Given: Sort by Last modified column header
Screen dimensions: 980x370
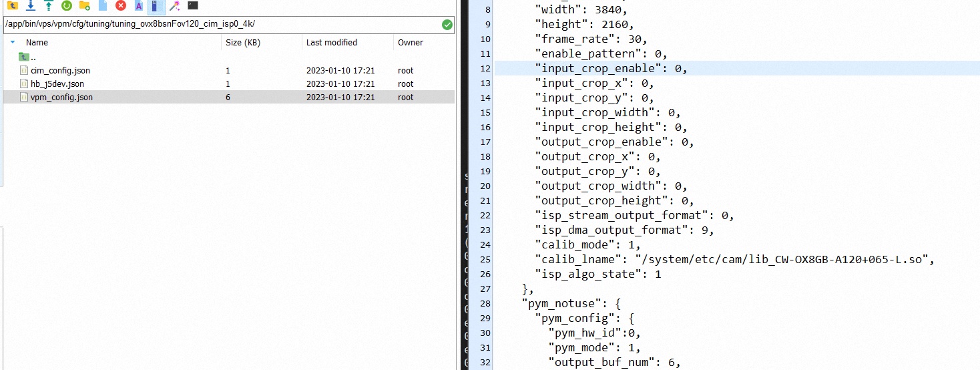Looking at the screenshot, I should 331,42.
